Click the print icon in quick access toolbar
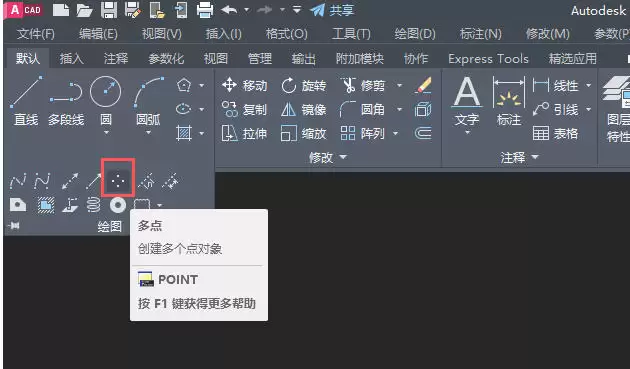This screenshot has width=630, height=369. click(x=205, y=10)
